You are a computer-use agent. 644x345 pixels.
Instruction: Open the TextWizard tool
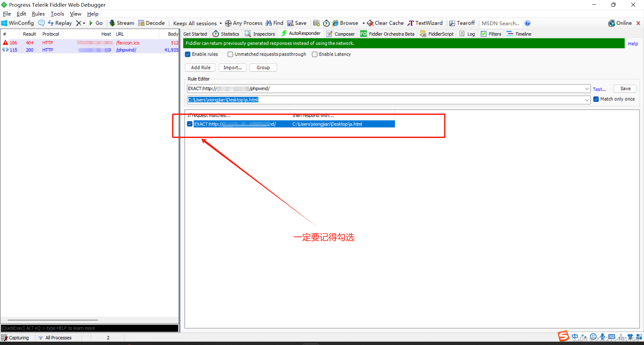click(425, 23)
